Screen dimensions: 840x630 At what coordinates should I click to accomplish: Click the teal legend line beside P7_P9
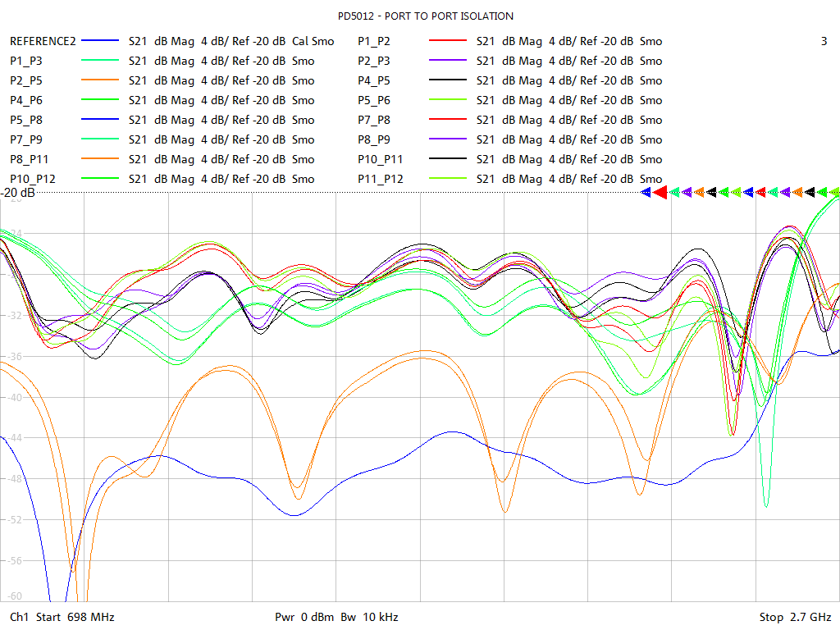99,139
